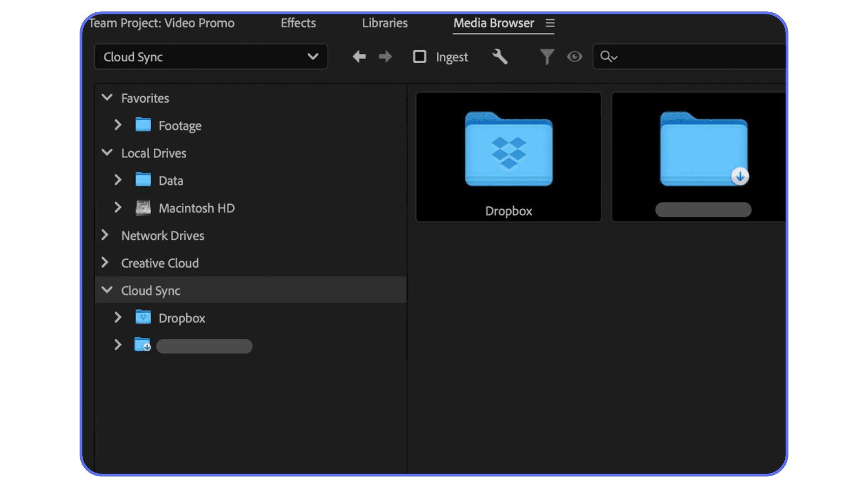Select the Network Drives entry
The width and height of the screenshot is (868, 488).
pyautogui.click(x=162, y=235)
